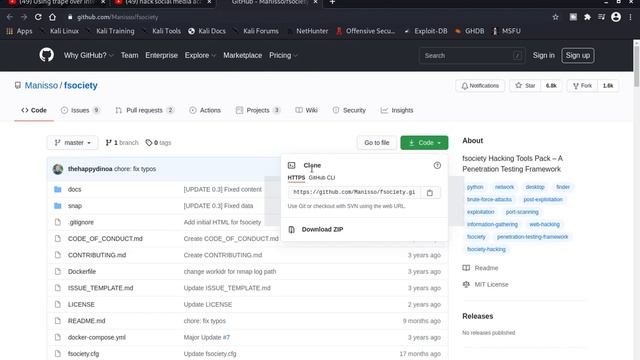Screen dimensions: 640x360
Task: Bookmark page with the star icon
Action: (555, 17)
